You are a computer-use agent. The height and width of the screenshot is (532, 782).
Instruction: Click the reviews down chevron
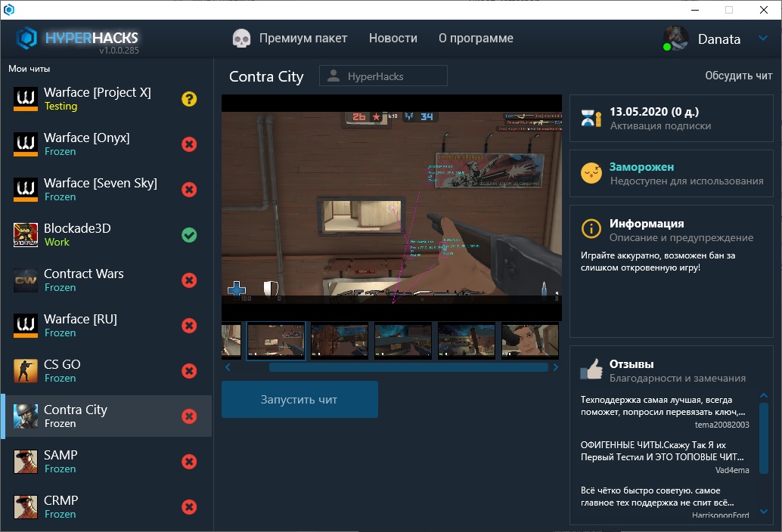(x=764, y=511)
